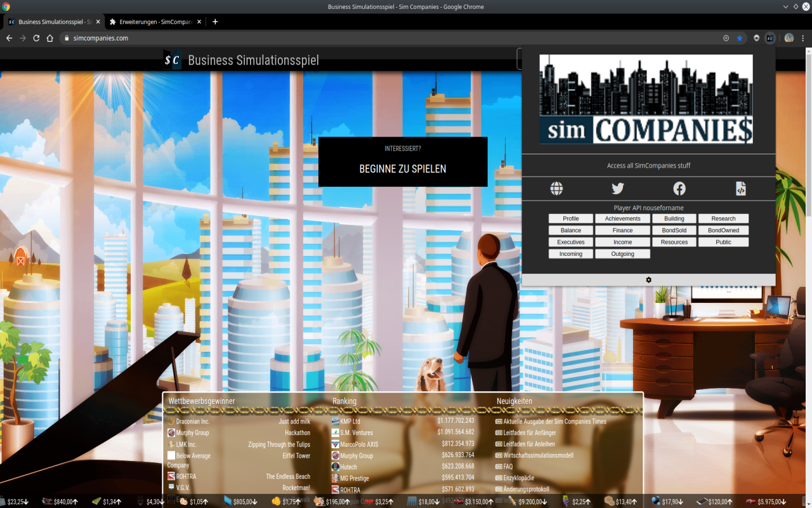Click the gear extension icon in Chrome toolbar
The width and height of the screenshot is (812, 508).
click(756, 38)
